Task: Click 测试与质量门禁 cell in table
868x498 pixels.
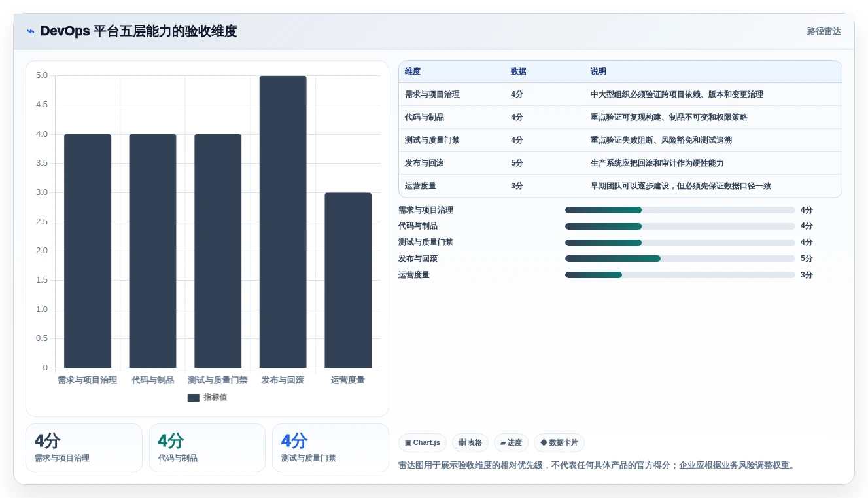Action: point(432,140)
